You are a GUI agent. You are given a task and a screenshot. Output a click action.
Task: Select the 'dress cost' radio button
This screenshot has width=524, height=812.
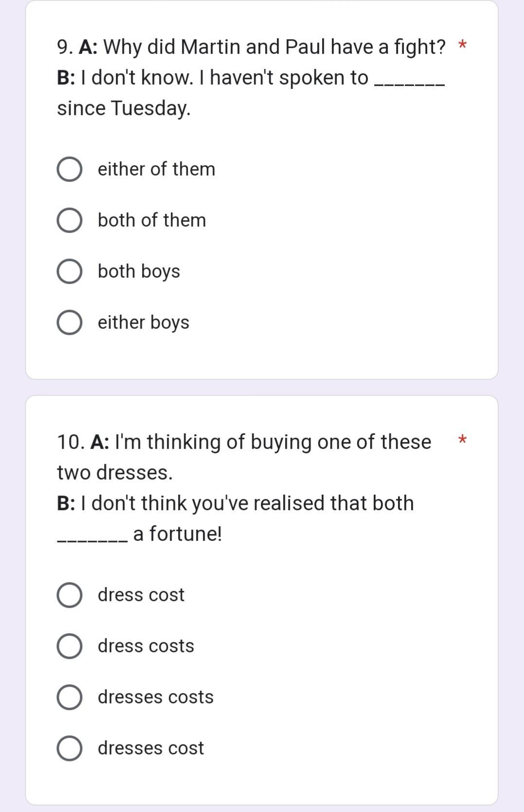[x=69, y=595]
